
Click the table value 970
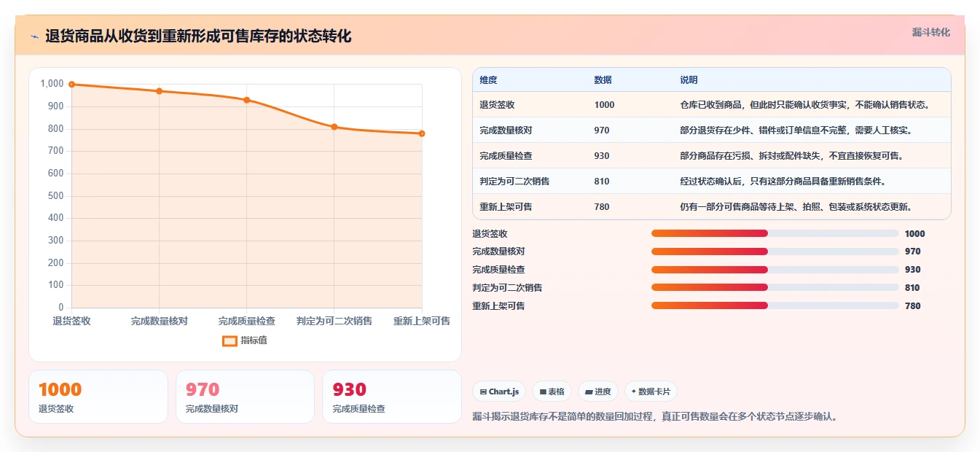(602, 130)
